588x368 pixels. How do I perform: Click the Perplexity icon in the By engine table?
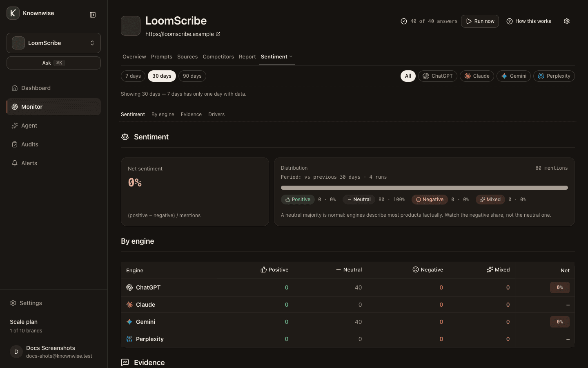tap(129, 339)
